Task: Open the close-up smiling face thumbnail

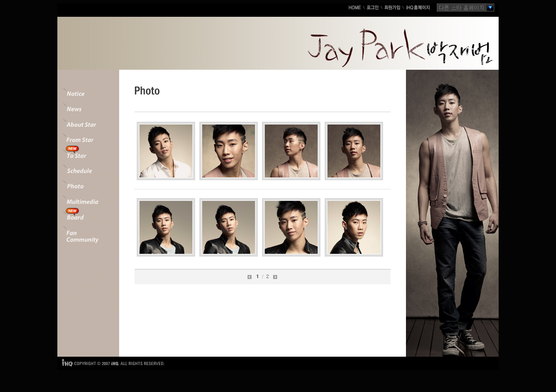Action: point(229,151)
